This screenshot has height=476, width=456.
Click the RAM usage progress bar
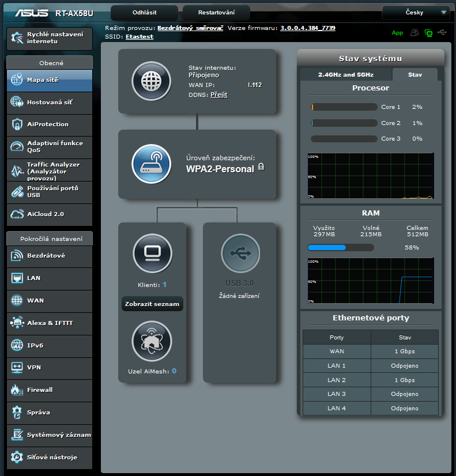(x=340, y=248)
